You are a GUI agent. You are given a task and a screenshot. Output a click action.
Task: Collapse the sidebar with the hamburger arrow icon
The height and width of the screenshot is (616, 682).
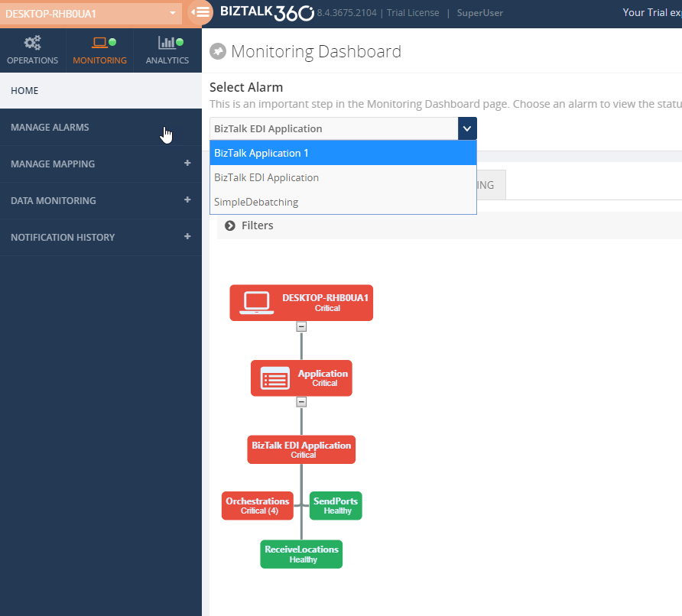tap(201, 12)
